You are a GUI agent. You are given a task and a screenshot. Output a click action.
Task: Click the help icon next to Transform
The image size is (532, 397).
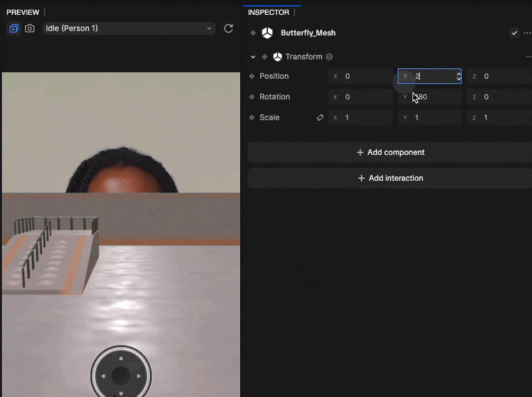329,57
